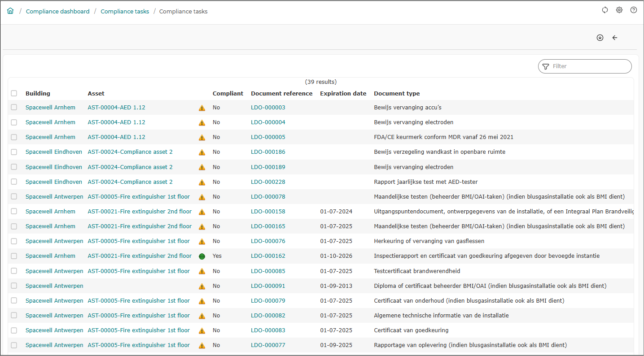Sort by Document type column header
The height and width of the screenshot is (356, 644).
point(397,93)
